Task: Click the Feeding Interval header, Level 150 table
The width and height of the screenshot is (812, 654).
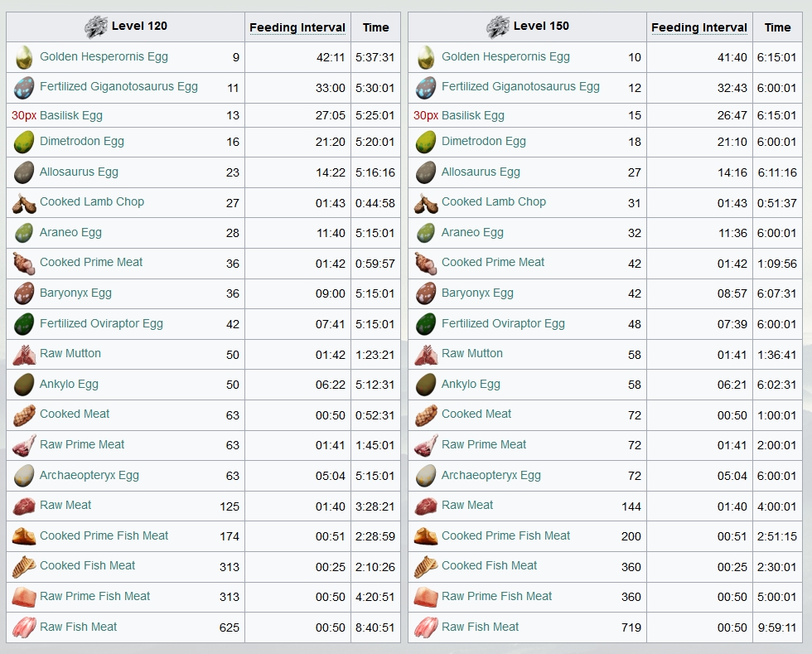Action: tap(699, 27)
